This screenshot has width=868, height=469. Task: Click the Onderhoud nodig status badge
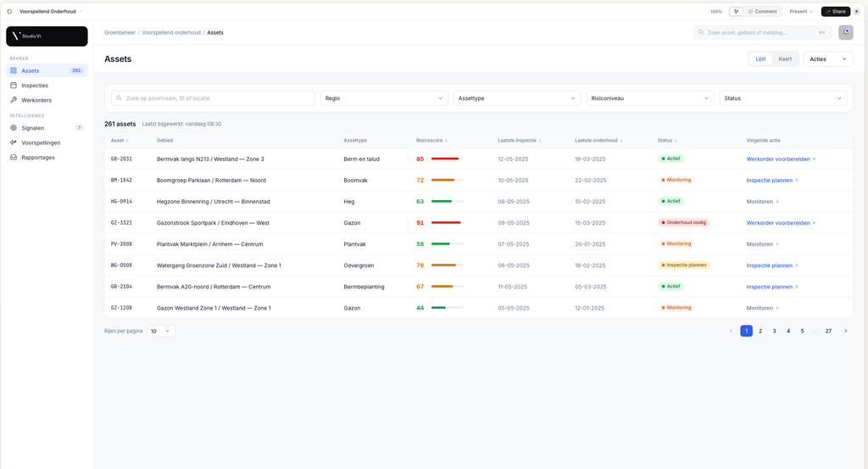[x=684, y=222]
